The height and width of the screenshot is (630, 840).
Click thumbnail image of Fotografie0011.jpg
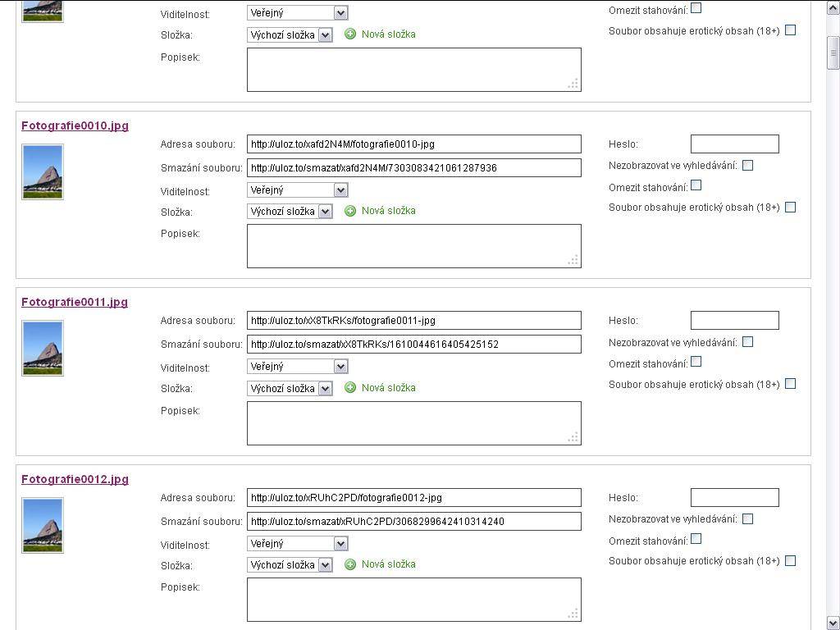coord(43,348)
